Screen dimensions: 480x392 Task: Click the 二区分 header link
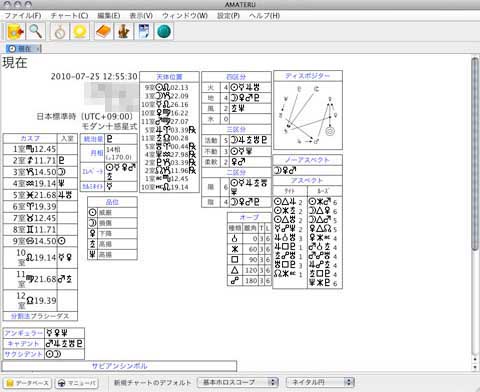click(236, 172)
